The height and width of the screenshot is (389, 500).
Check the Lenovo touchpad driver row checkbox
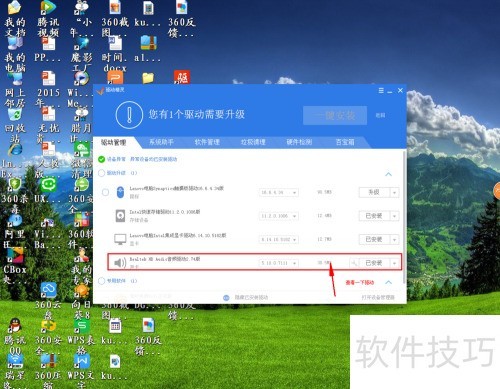tap(105, 192)
